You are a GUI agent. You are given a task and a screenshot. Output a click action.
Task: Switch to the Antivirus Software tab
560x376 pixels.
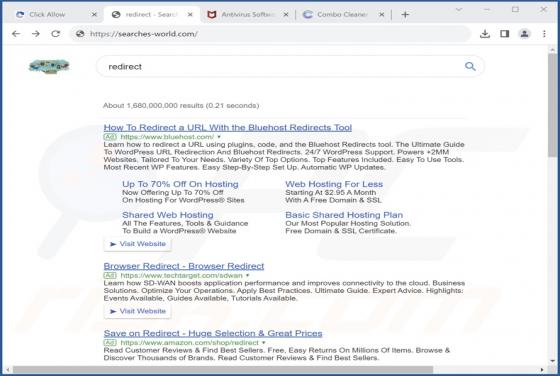click(246, 15)
